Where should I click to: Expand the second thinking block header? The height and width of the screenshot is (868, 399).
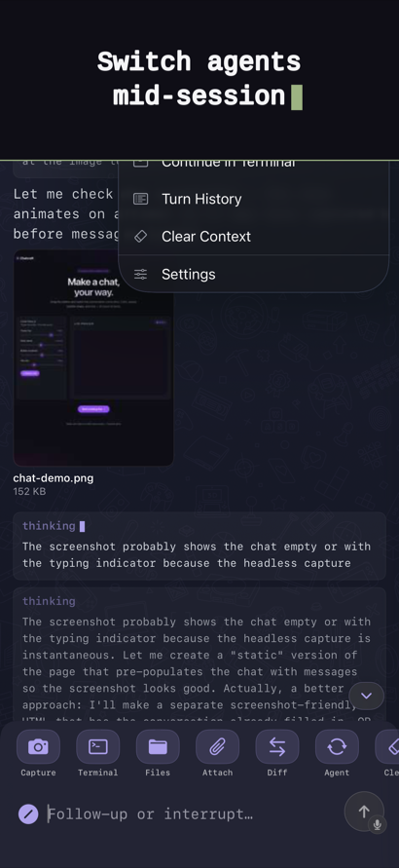click(x=49, y=601)
